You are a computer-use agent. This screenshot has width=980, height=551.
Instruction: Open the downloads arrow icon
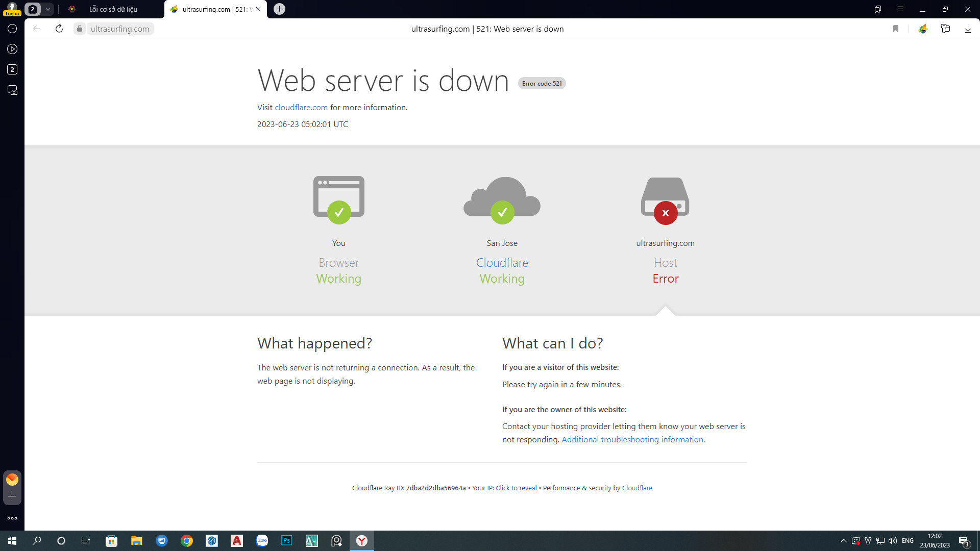click(x=968, y=29)
